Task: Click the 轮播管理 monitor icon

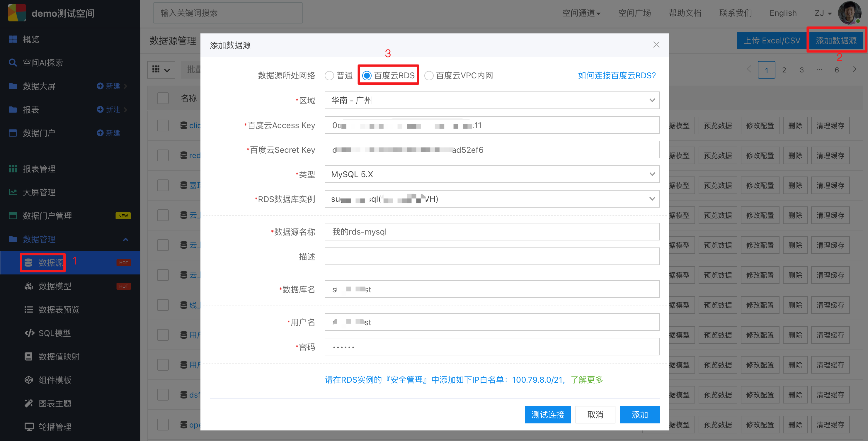Action: pyautogui.click(x=29, y=427)
